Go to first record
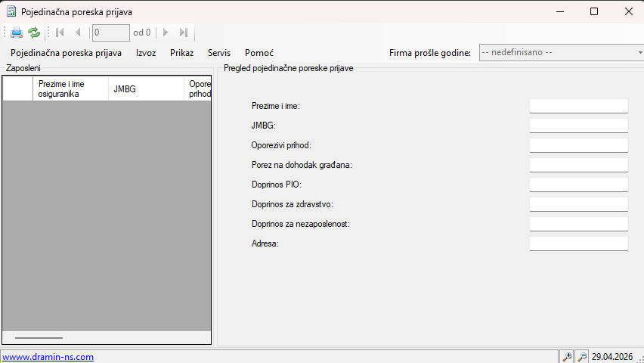Image resolution: width=644 pixels, height=363 pixels. (x=60, y=33)
